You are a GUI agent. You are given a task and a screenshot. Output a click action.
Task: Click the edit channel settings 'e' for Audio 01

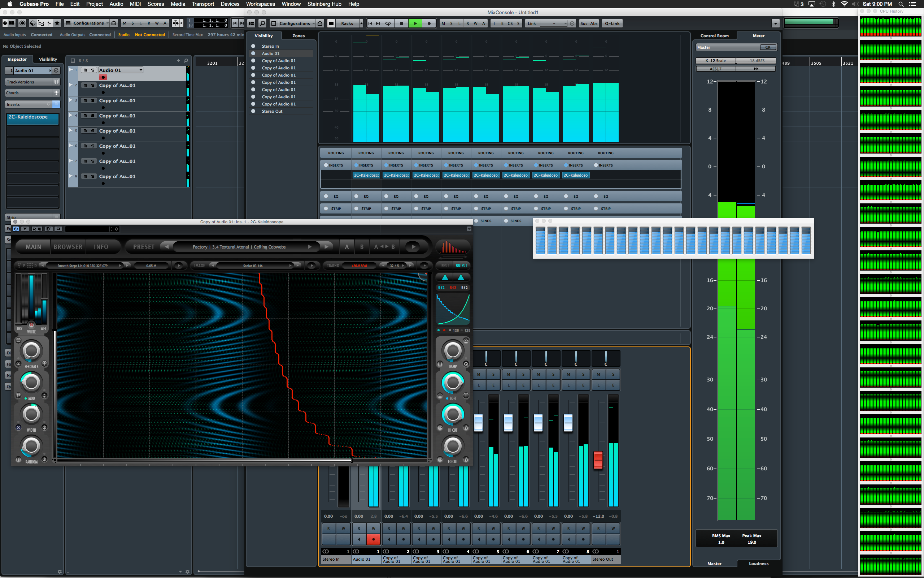click(56, 70)
